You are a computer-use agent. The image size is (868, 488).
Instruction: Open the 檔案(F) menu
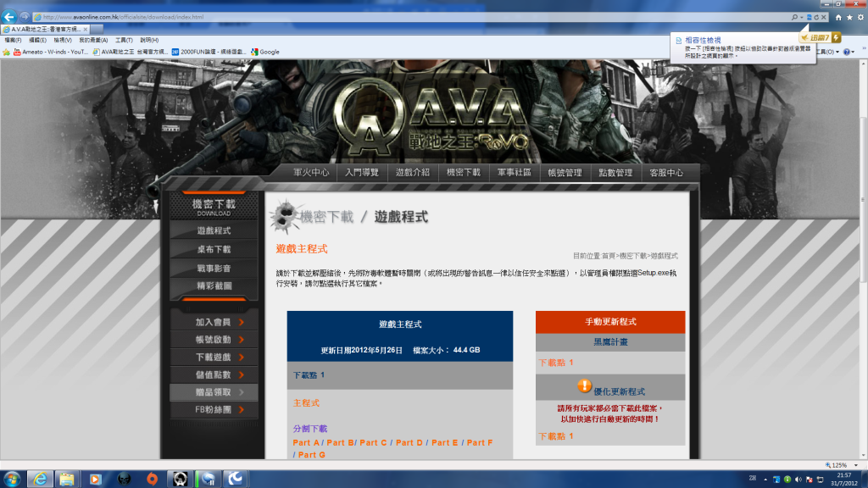pos(13,41)
